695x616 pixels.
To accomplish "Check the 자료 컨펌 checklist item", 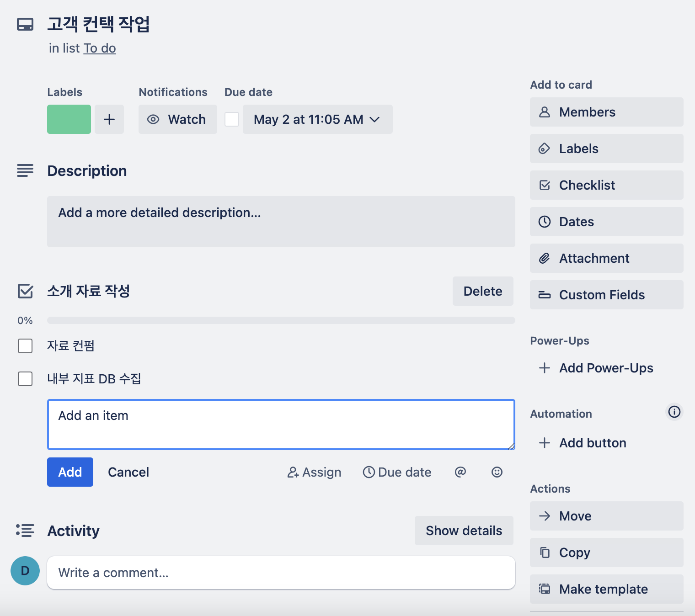I will [25, 346].
